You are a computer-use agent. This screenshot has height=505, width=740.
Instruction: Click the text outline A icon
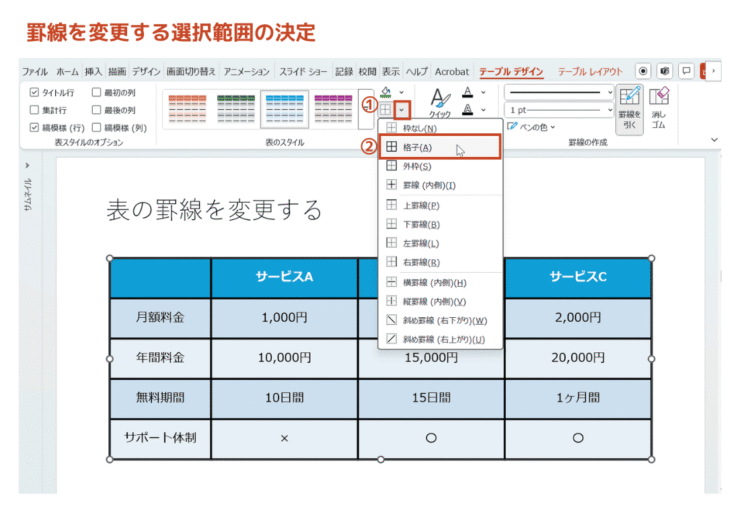pos(468,109)
